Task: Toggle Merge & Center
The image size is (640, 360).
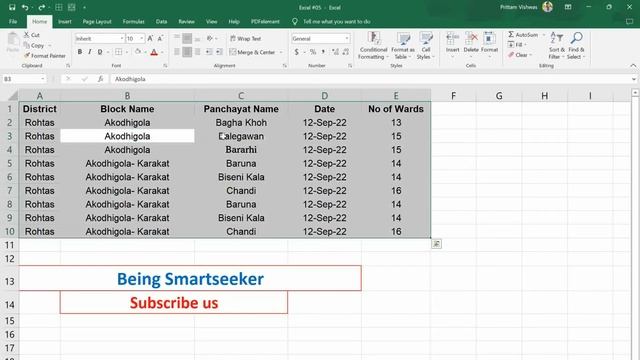Action: 252,52
